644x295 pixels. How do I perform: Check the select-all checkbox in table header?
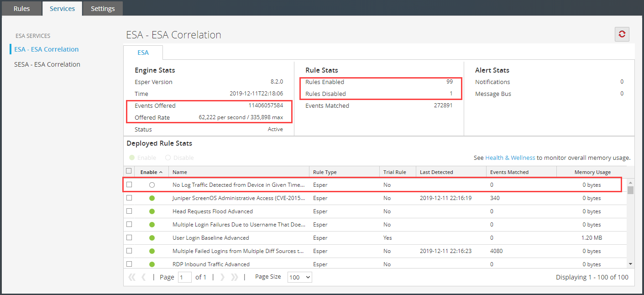click(129, 171)
